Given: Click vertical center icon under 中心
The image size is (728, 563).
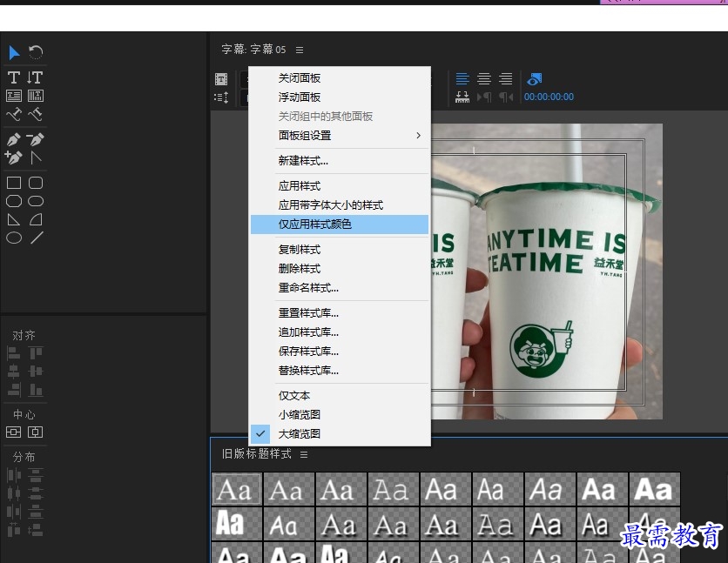Looking at the screenshot, I should 13,432.
